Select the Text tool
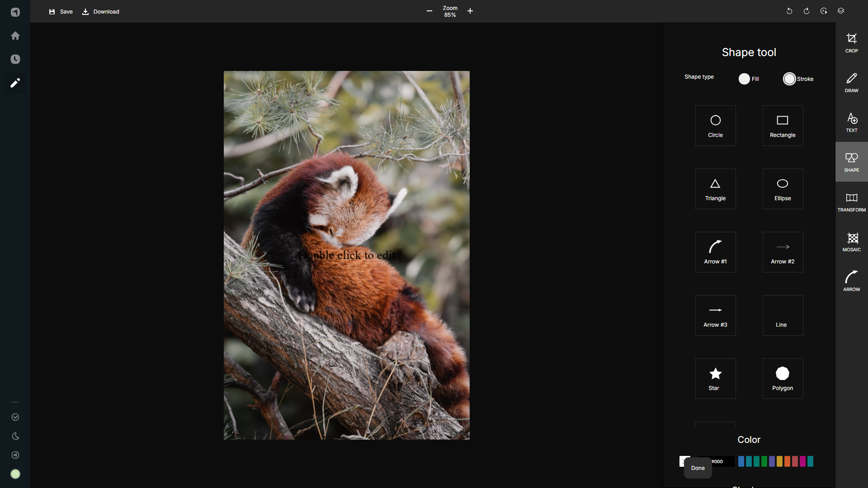 coord(852,122)
